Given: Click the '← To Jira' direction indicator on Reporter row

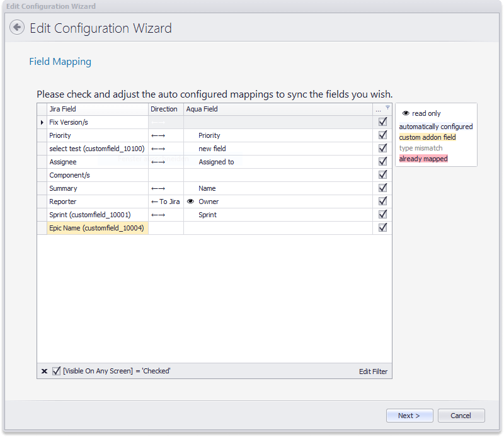Looking at the screenshot, I should [x=166, y=201].
